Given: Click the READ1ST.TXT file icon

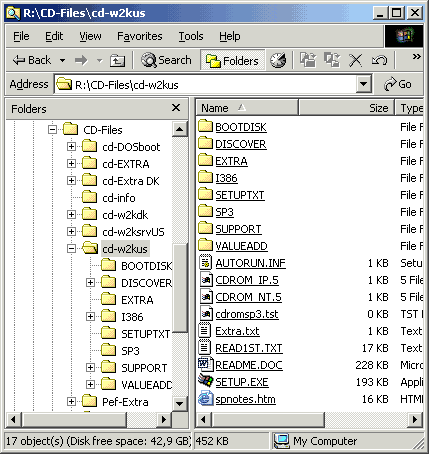Looking at the screenshot, I should coord(205,347).
